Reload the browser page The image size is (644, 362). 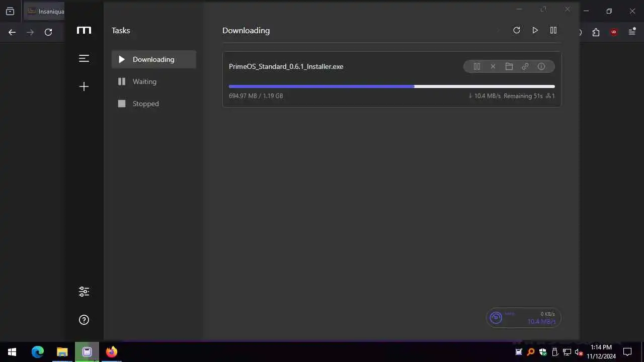(48, 32)
